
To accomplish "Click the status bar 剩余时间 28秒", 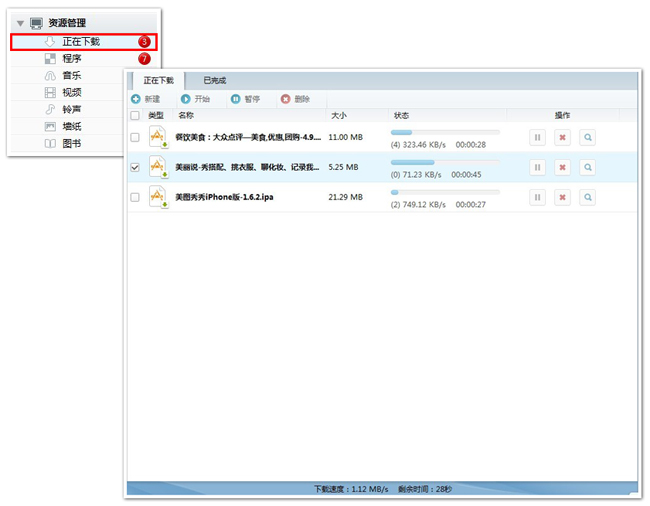I will tap(425, 489).
